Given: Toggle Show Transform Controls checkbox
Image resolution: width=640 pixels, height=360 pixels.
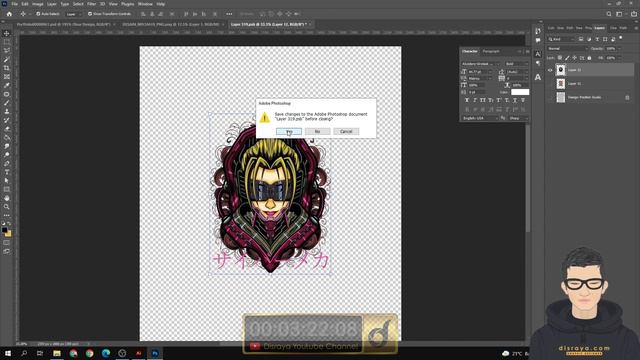Looking at the screenshot, I should click(90, 14).
